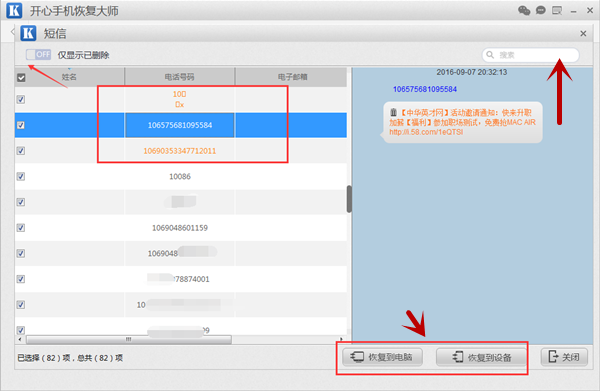The image size is (600, 391).
Task: Open the http://i.58.com/1eQTSI link in message
Action: pyautogui.click(x=426, y=132)
